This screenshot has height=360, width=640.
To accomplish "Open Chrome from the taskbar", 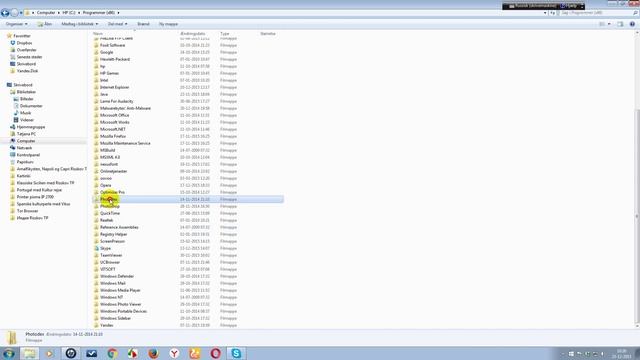I will click(x=112, y=353).
